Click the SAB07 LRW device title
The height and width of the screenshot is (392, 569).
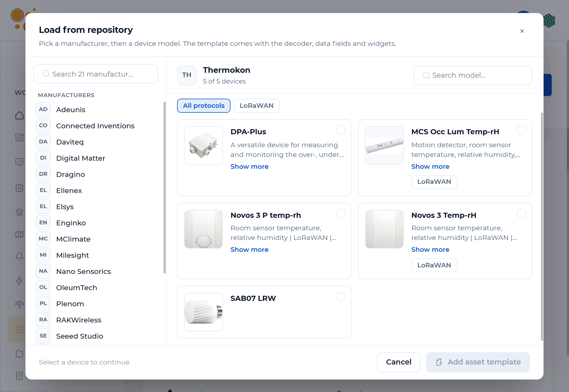click(253, 298)
